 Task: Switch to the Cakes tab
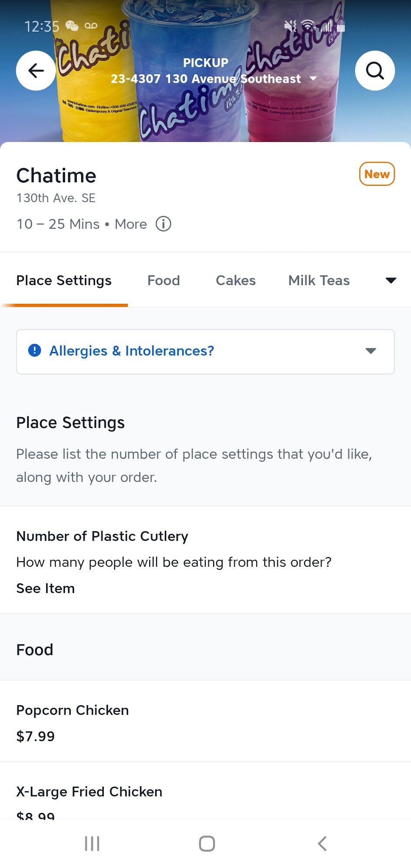point(236,280)
